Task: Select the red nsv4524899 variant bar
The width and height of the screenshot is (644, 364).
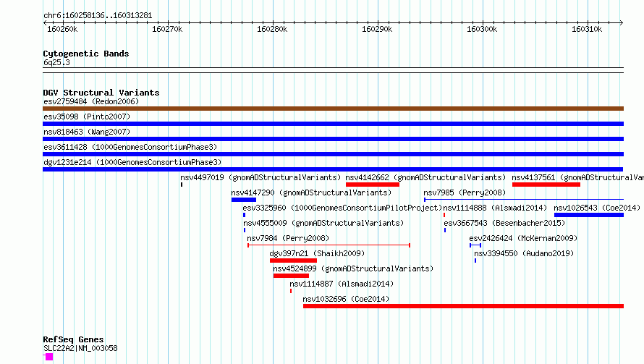Action: (291, 276)
